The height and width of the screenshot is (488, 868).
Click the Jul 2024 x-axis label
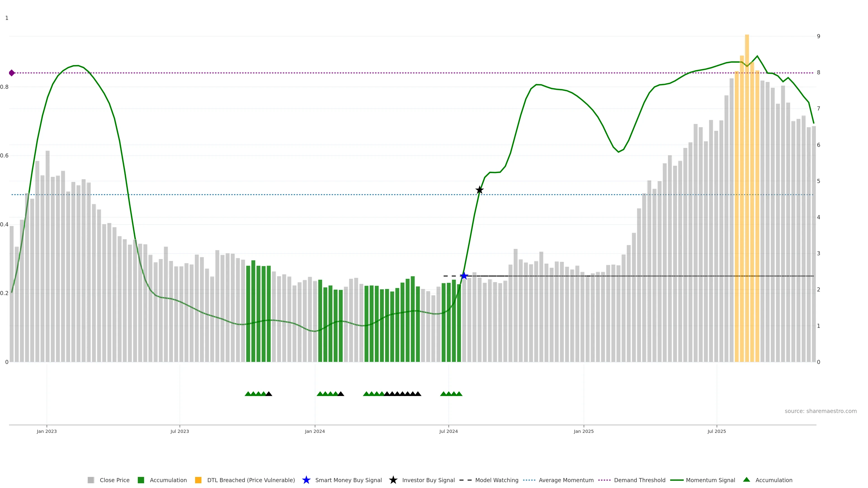pos(448,431)
